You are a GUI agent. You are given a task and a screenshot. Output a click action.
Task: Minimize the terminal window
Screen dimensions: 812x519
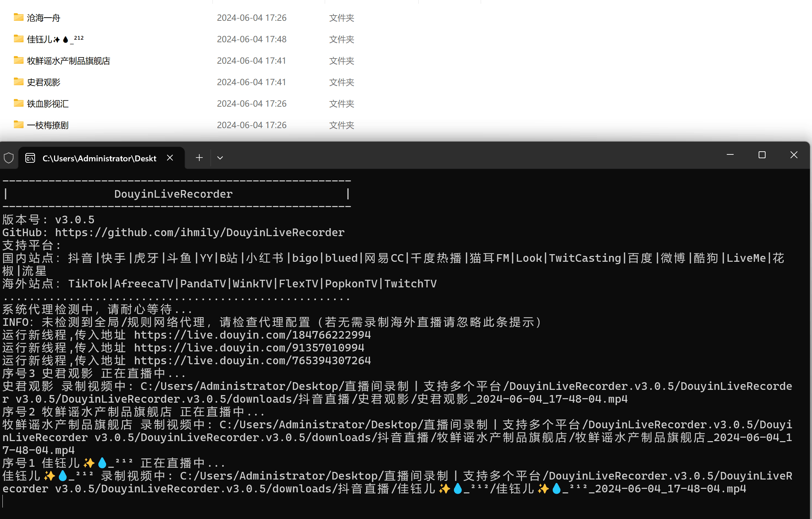pos(730,155)
